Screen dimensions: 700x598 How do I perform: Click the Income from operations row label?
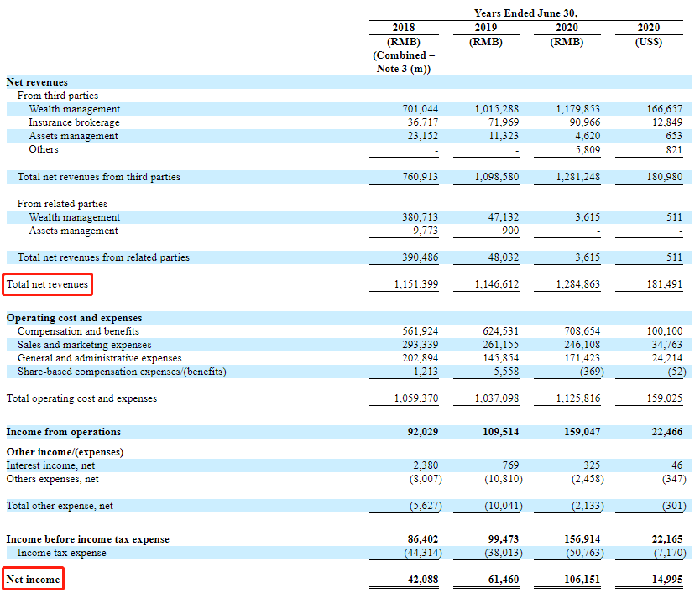[x=64, y=432]
